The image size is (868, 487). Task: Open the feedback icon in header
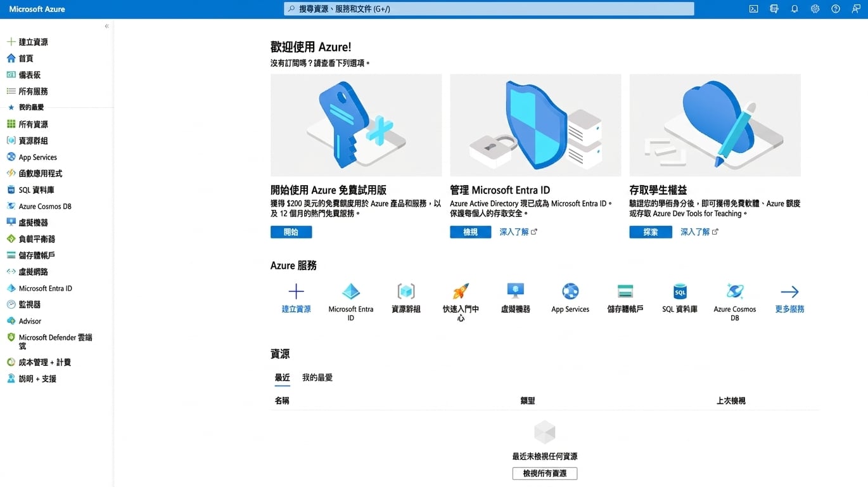click(856, 9)
